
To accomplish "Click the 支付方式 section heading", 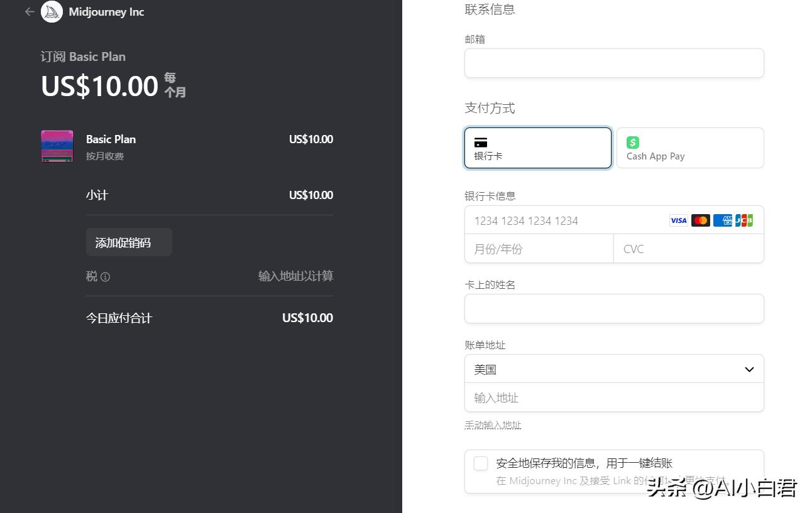I will pos(490,108).
